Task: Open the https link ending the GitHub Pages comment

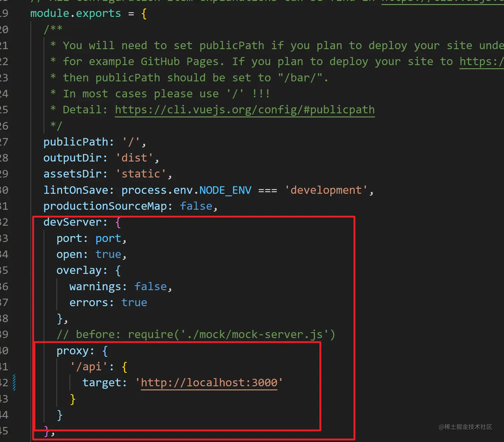Action: 482,62
